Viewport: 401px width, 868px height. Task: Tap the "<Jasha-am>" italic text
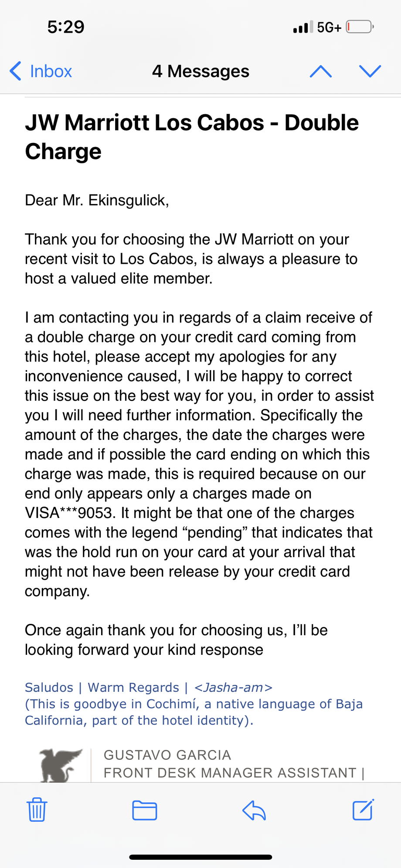pyautogui.click(x=233, y=688)
